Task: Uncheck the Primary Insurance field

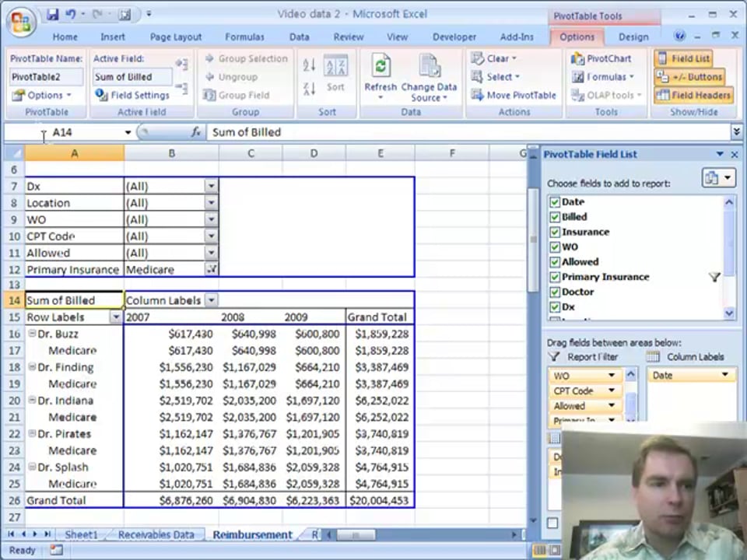Action: (x=554, y=277)
